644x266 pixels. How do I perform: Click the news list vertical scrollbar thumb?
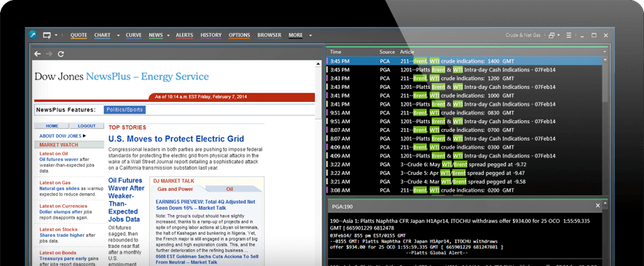click(605, 83)
